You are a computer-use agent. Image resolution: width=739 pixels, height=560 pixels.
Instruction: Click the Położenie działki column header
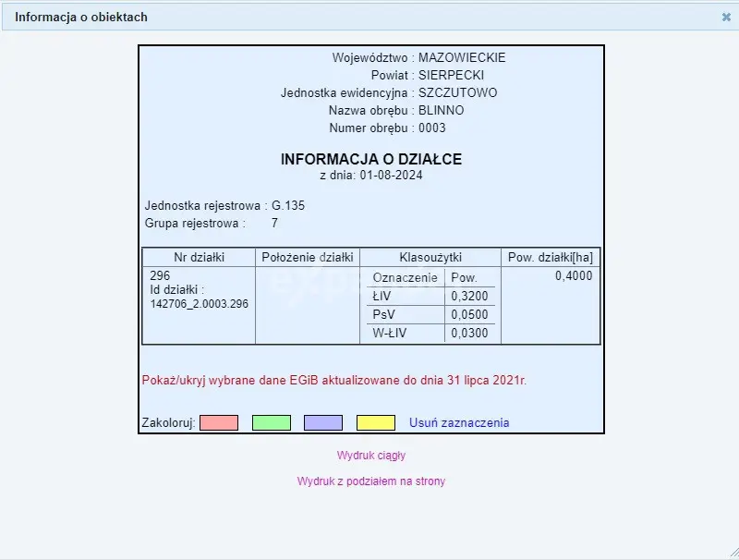click(308, 258)
